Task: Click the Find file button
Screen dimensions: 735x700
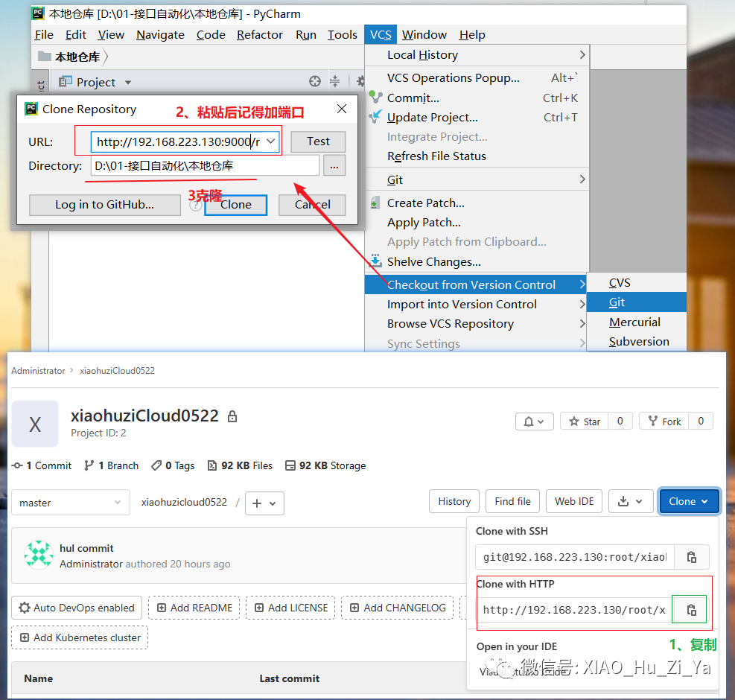Action: tap(513, 501)
